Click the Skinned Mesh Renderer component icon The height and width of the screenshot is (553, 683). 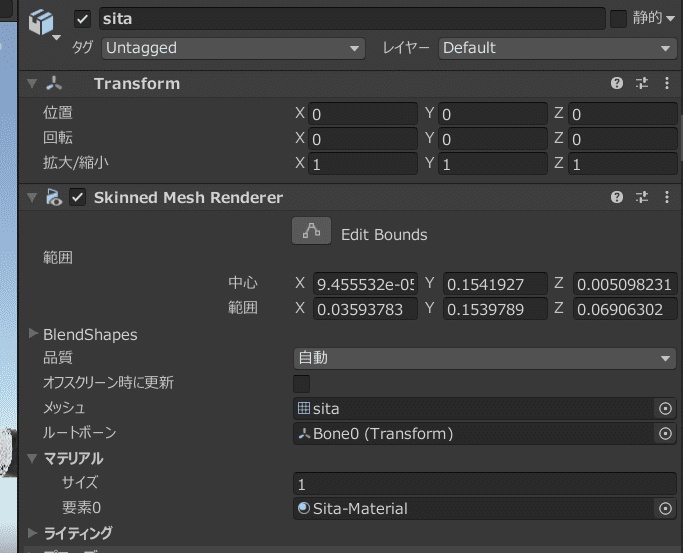[x=54, y=197]
